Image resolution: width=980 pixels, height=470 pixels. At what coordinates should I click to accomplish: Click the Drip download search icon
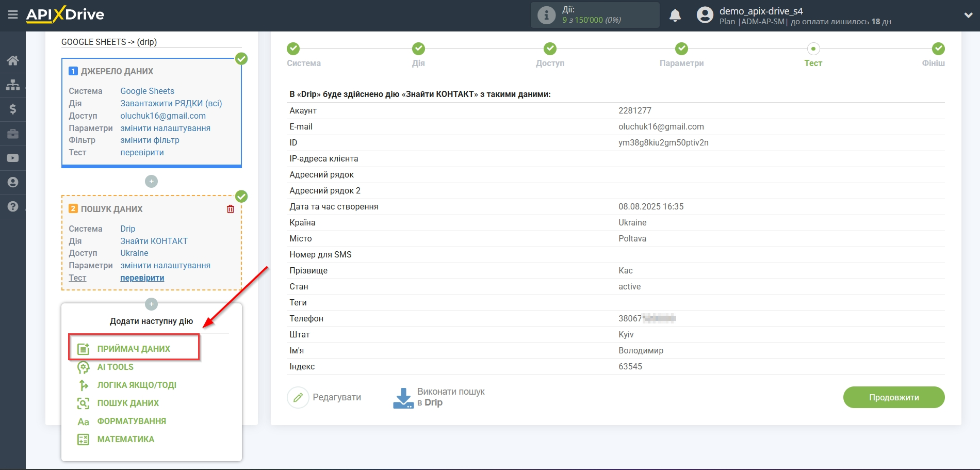tap(403, 398)
